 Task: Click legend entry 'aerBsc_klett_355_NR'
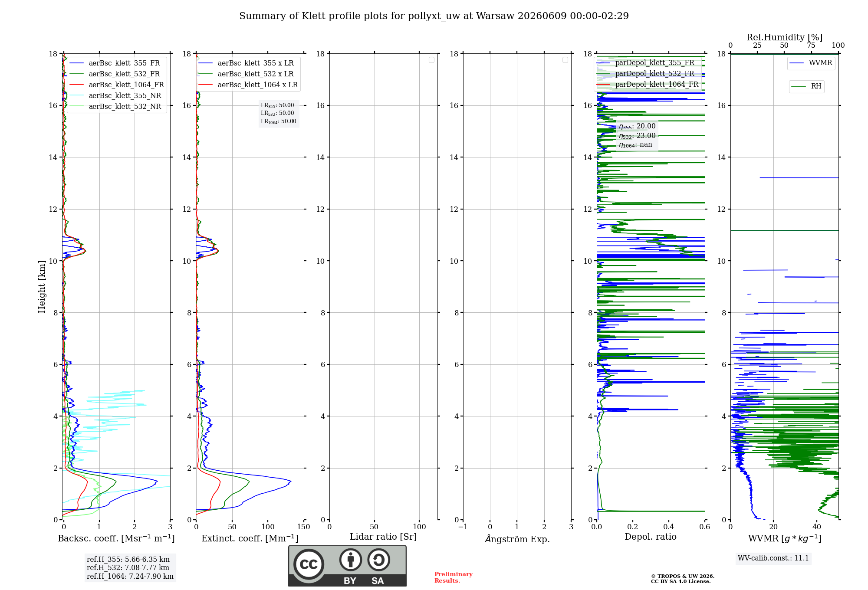coord(125,96)
